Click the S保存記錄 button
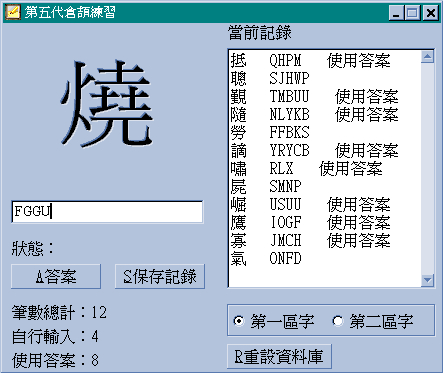The height and width of the screenshot is (373, 443). 160,276
